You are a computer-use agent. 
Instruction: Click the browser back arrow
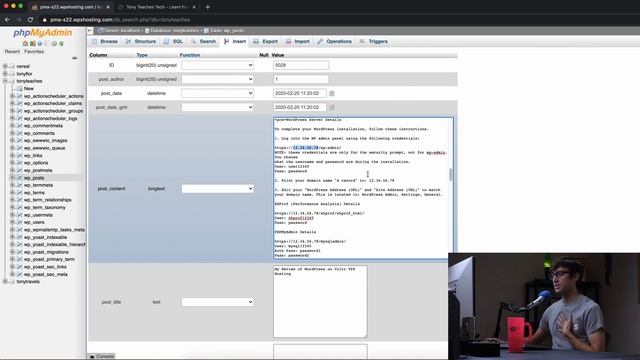point(7,20)
